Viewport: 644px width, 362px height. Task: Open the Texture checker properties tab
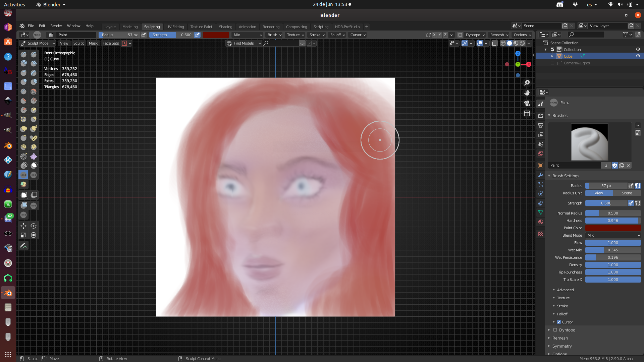tap(541, 234)
